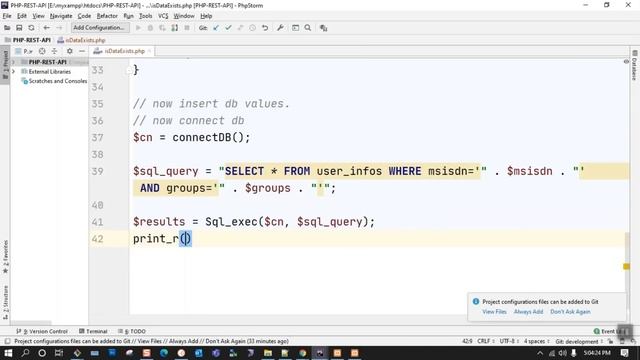Open the Database tool window on right edge
Viewport: 640px width, 360px height.
click(635, 65)
